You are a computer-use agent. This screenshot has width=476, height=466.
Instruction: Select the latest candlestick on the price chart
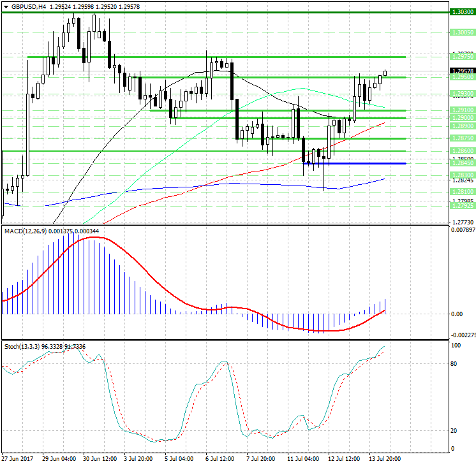[x=385, y=73]
